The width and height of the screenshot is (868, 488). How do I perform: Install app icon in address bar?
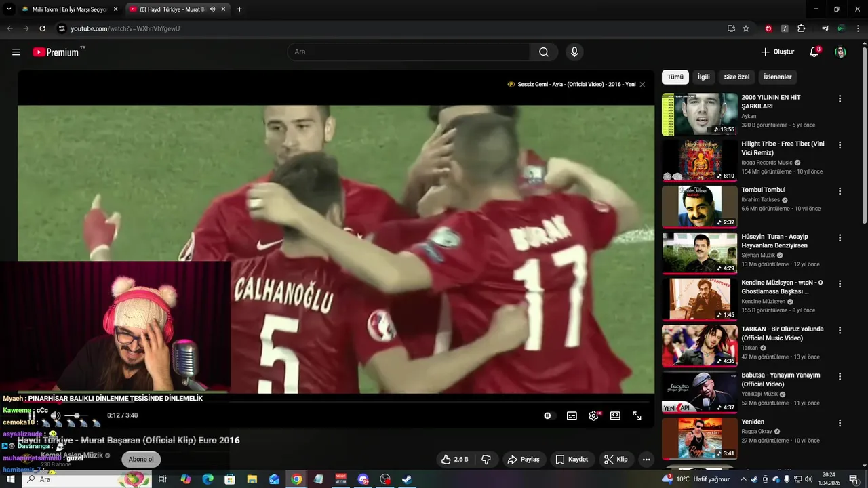(x=731, y=28)
